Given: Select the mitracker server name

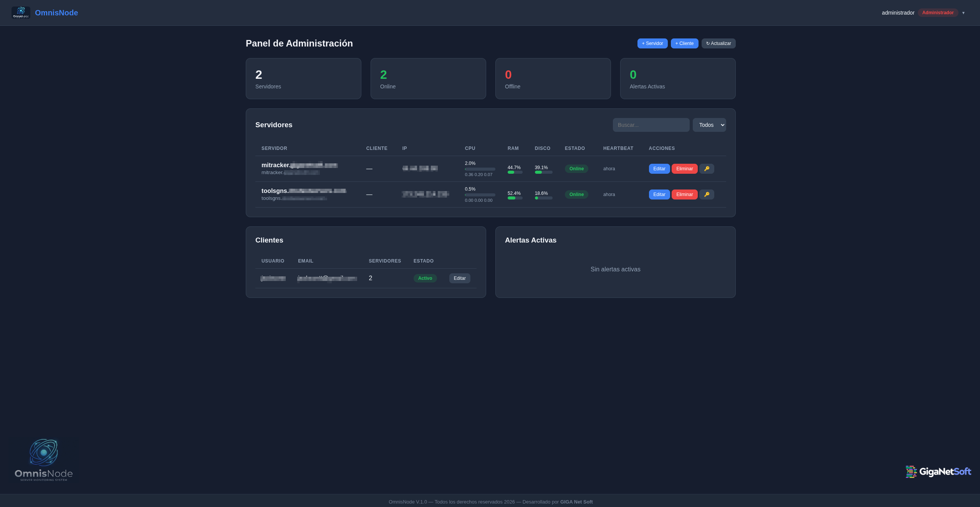Looking at the screenshot, I should (300, 165).
